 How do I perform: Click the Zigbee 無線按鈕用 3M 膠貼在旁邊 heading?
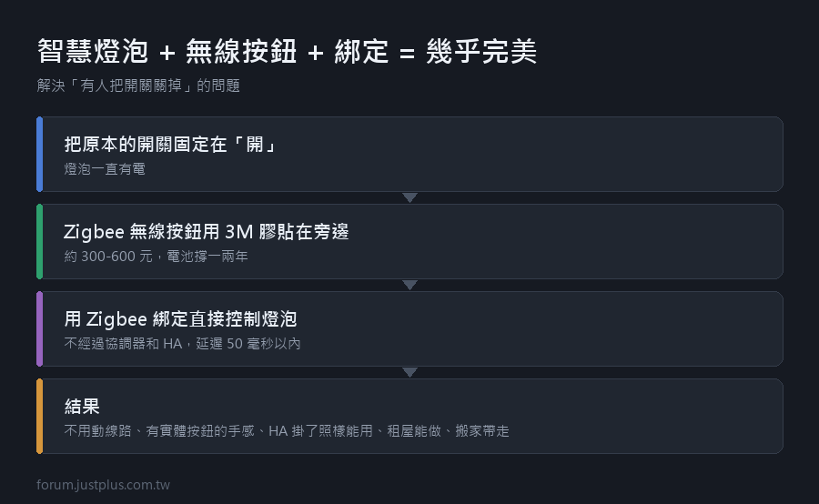coord(207,231)
